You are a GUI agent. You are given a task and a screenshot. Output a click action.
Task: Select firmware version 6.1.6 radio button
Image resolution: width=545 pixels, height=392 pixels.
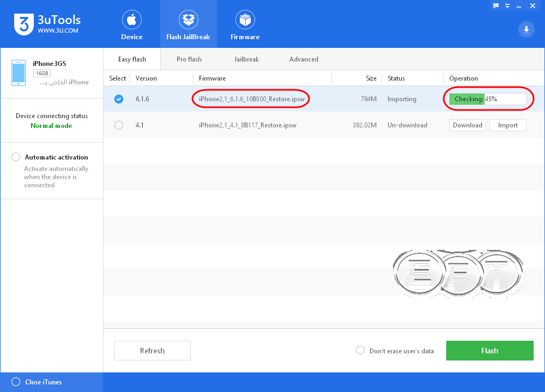point(119,99)
